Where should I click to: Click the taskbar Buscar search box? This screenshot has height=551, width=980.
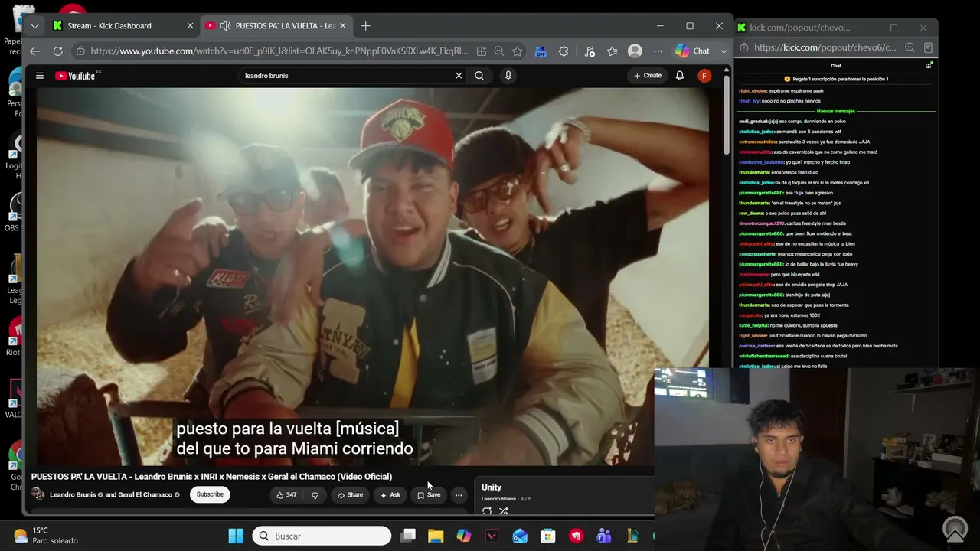coord(322,536)
